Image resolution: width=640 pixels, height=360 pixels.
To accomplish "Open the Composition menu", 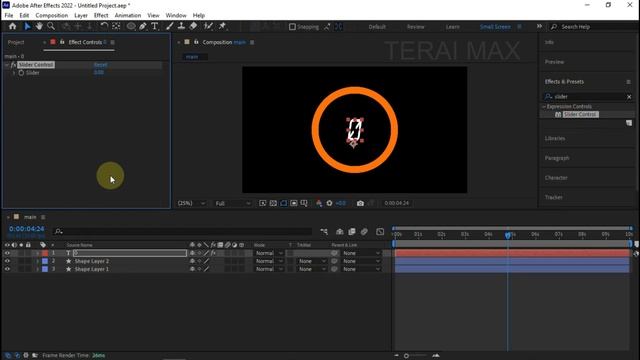I will point(51,15).
